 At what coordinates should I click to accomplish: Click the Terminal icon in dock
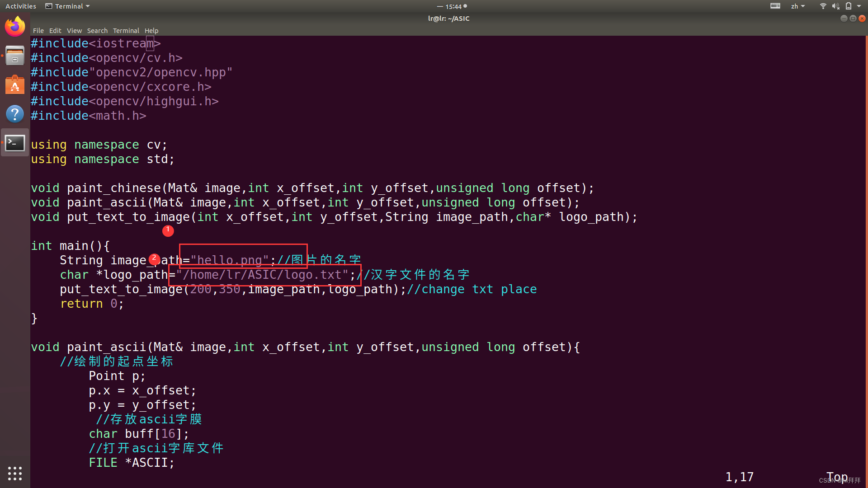coord(15,143)
